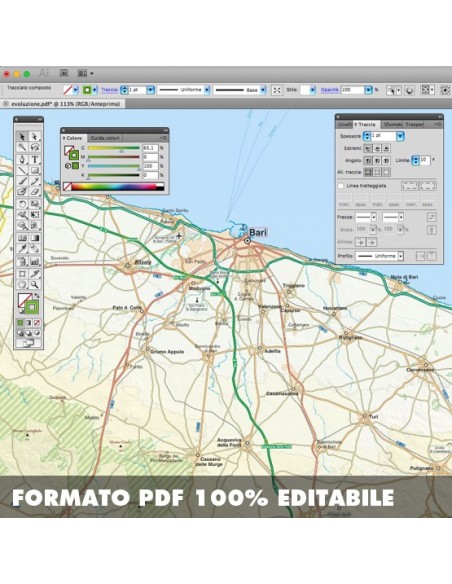Select the Type tool
Viewport: 452px width, 584px height.
[x=35, y=159]
